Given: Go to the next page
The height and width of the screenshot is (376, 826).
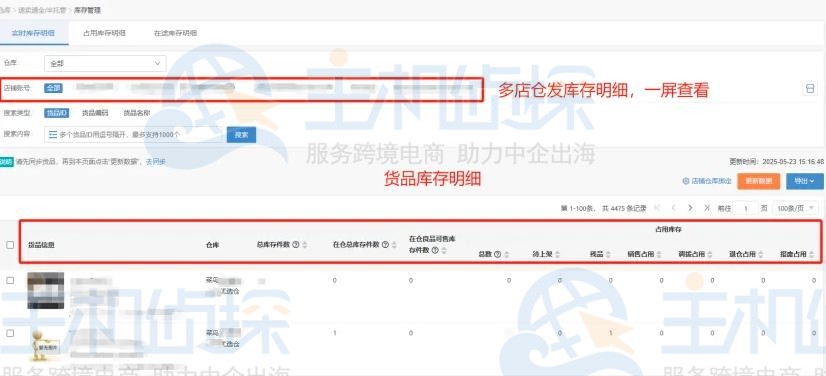Looking at the screenshot, I should tap(690, 208).
